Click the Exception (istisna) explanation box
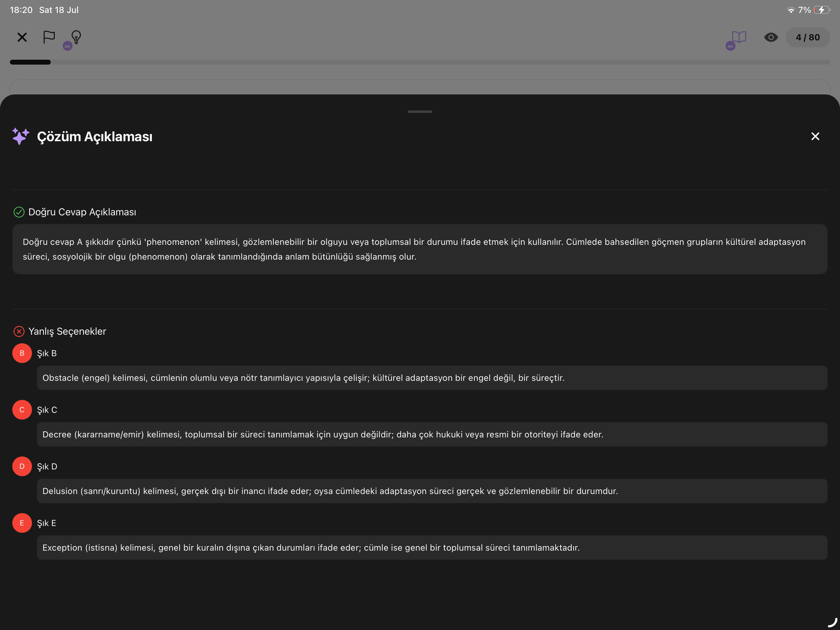Screen dimensions: 840x630 [x=432, y=548]
